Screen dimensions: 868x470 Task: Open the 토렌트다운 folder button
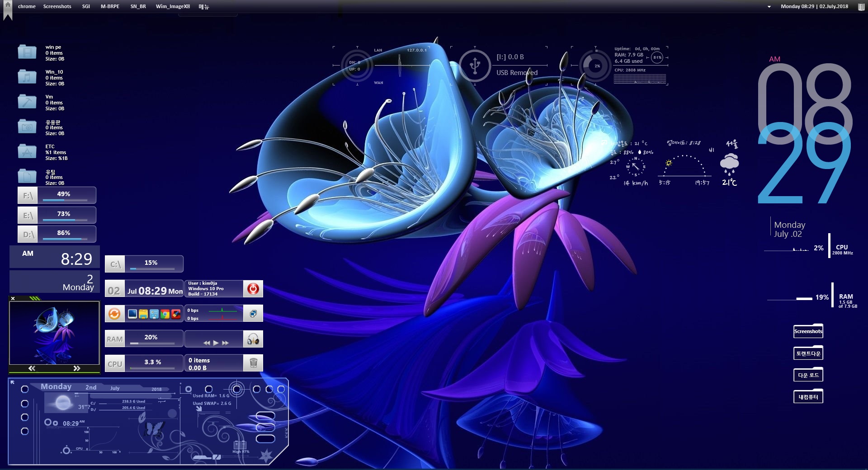tap(808, 353)
